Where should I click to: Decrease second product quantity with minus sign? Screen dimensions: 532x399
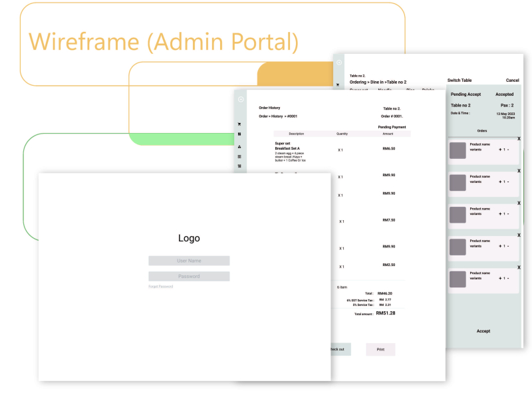508,182
